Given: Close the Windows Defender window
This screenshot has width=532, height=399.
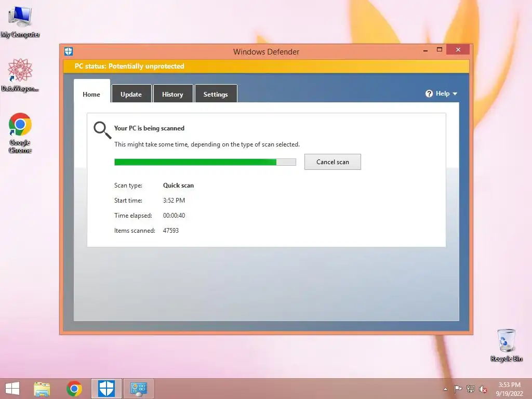Looking at the screenshot, I should click(x=458, y=50).
